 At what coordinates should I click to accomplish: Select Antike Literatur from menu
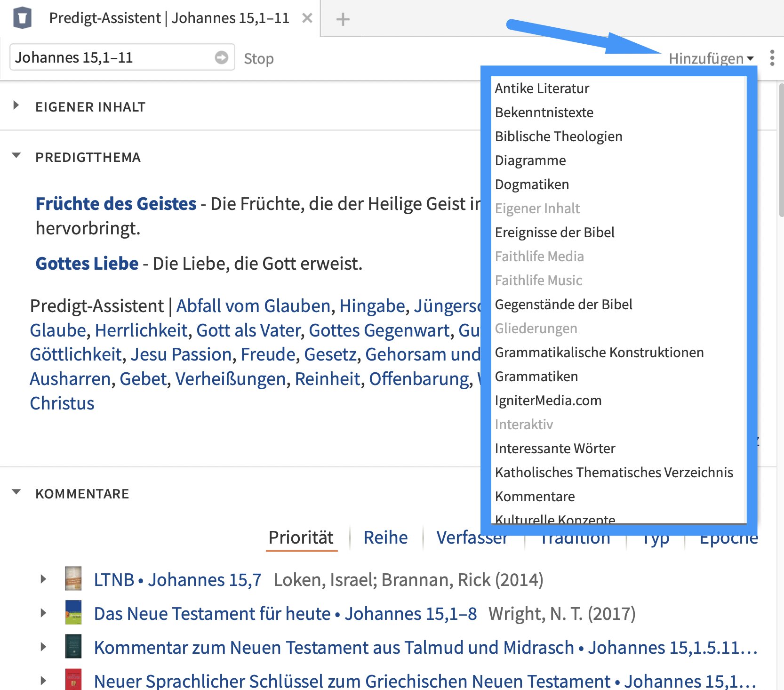542,88
